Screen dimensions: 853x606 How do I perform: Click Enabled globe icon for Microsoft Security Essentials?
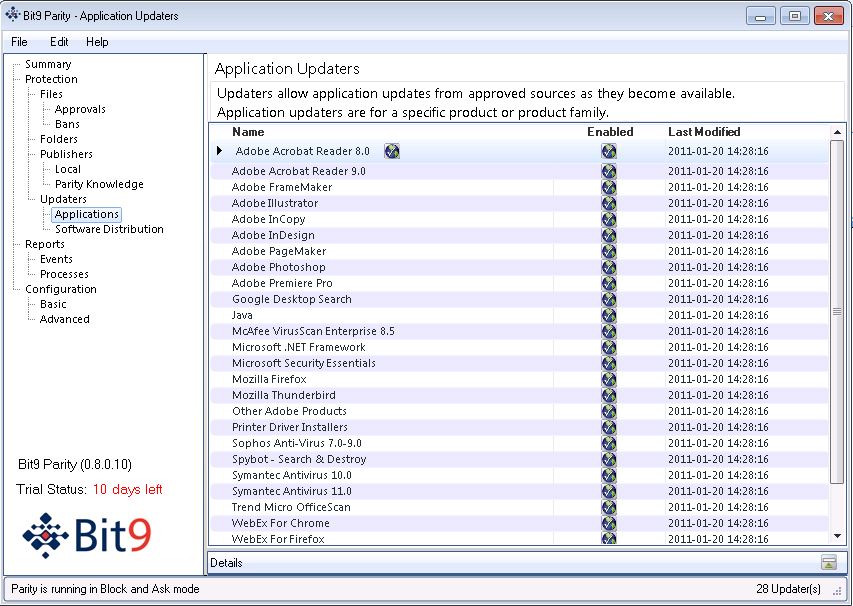tap(609, 363)
